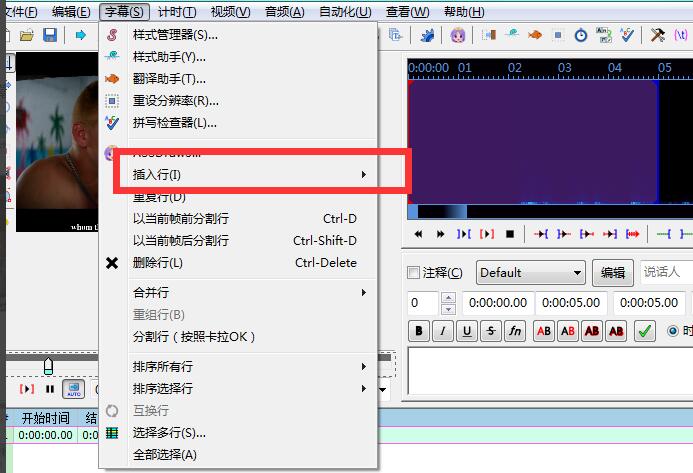Image resolution: width=693 pixels, height=473 pixels.
Task: Toggle italics with the I button
Action: (x=443, y=331)
